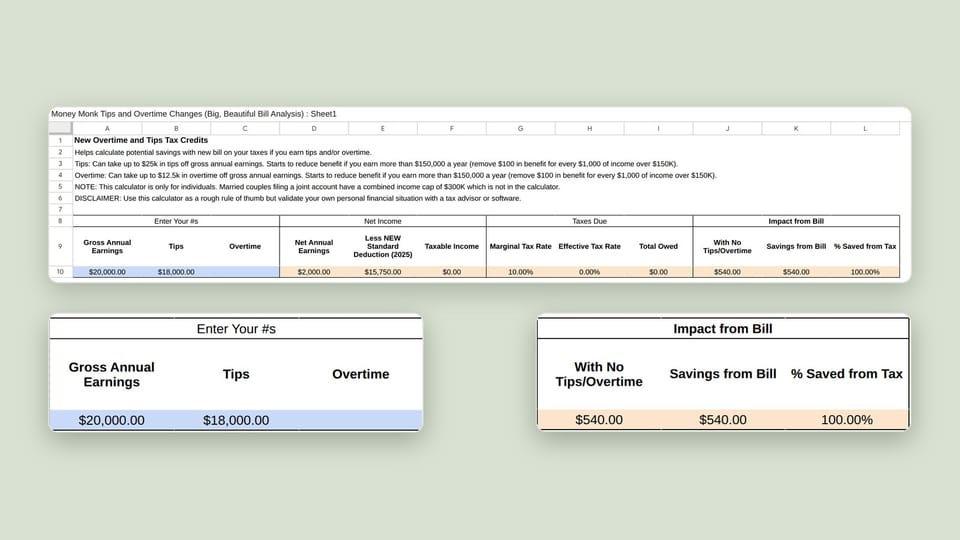
Task: Select column H header
Action: coord(590,129)
